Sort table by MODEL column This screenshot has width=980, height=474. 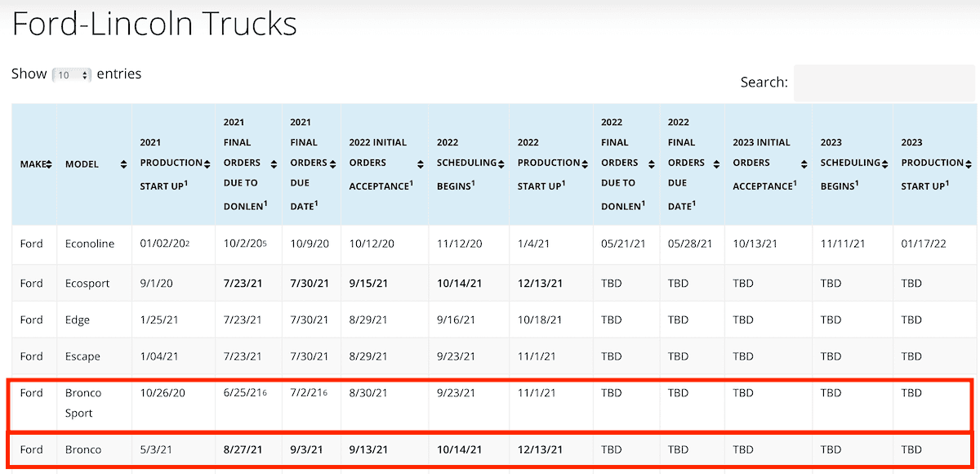(x=123, y=164)
